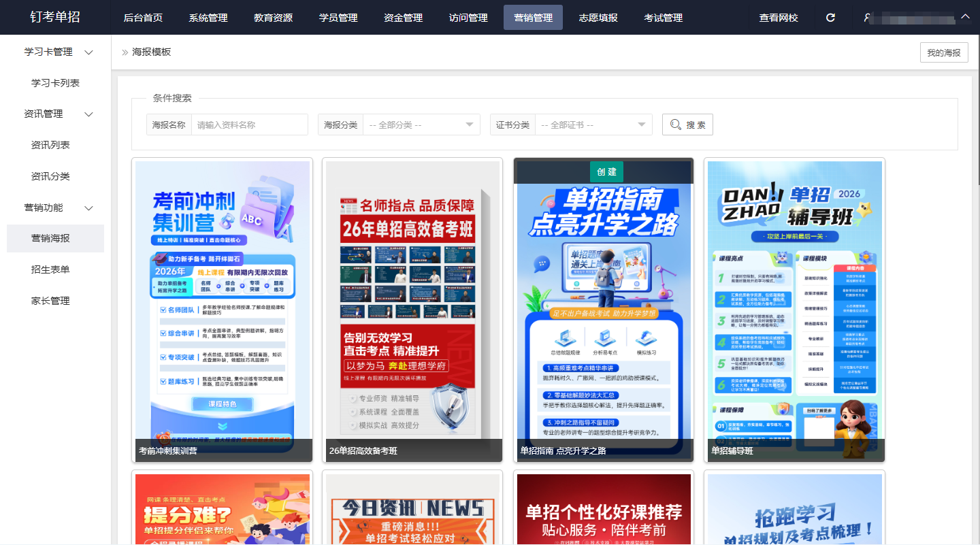Click the breadcrumb double-arrow icon before 海报模板

(125, 52)
